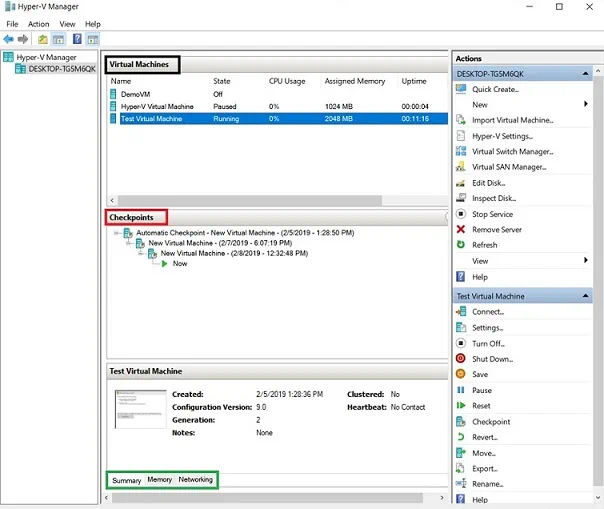The height and width of the screenshot is (509, 604).
Task: Click the Shut Down icon for the VM
Action: [x=460, y=359]
